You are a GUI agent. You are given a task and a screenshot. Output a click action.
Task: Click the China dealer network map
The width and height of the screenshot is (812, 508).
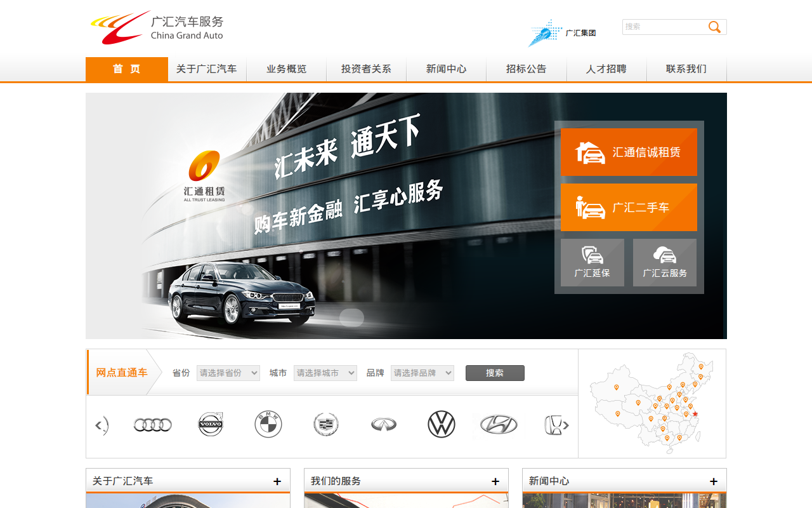[652, 403]
